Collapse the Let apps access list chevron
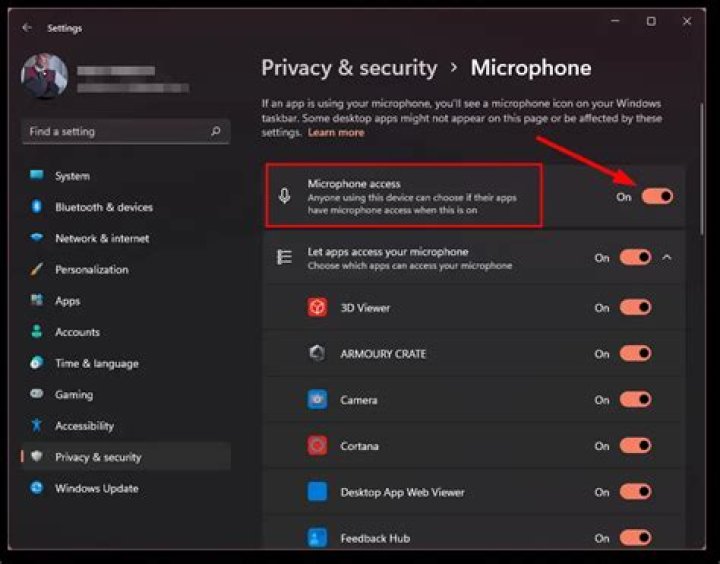The width and height of the screenshot is (720, 564). [x=667, y=258]
